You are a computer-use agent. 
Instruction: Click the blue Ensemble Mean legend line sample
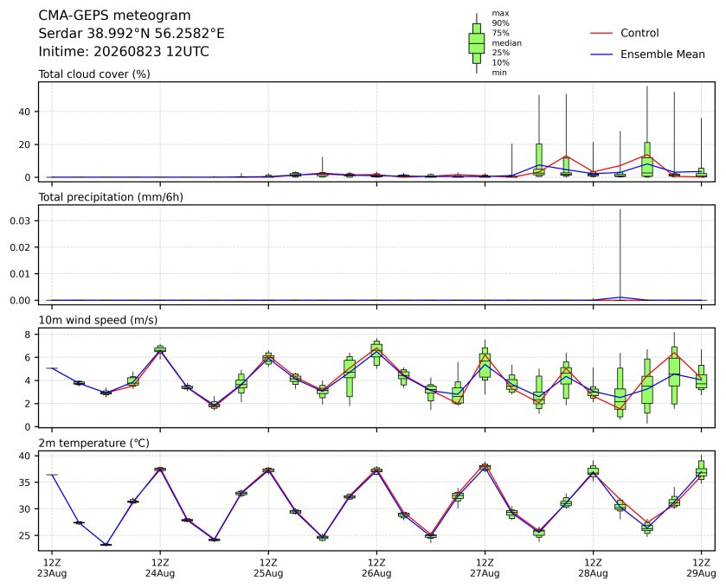tap(601, 54)
